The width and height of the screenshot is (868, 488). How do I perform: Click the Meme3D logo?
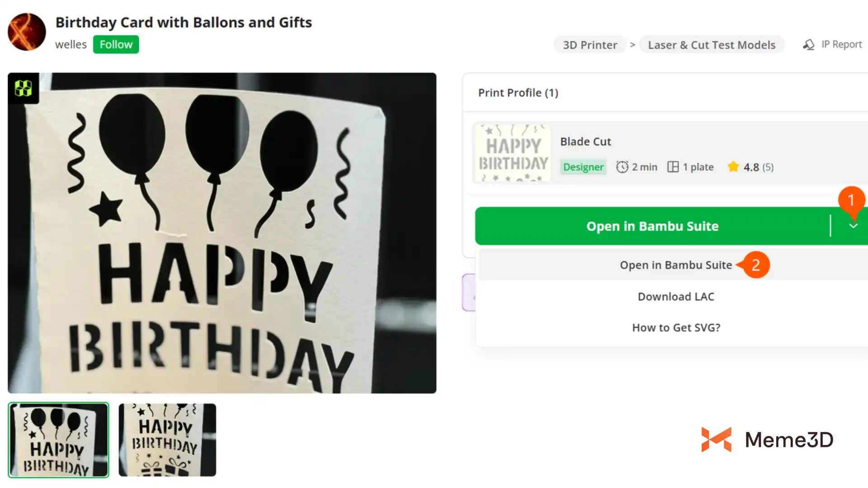click(x=767, y=440)
